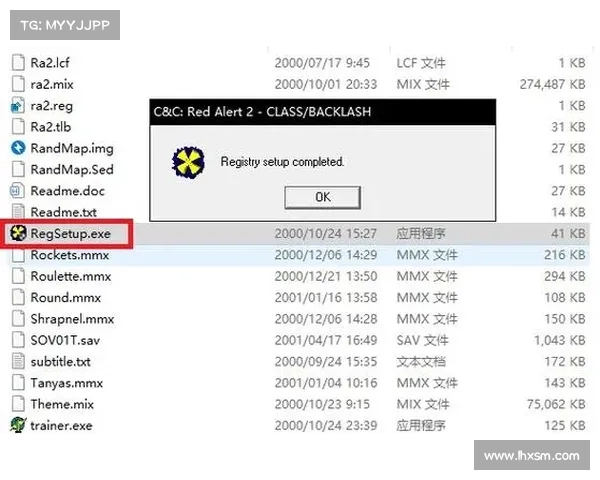Click the ra2.reg registry file icon
The height and width of the screenshot is (480, 600).
coord(17,105)
